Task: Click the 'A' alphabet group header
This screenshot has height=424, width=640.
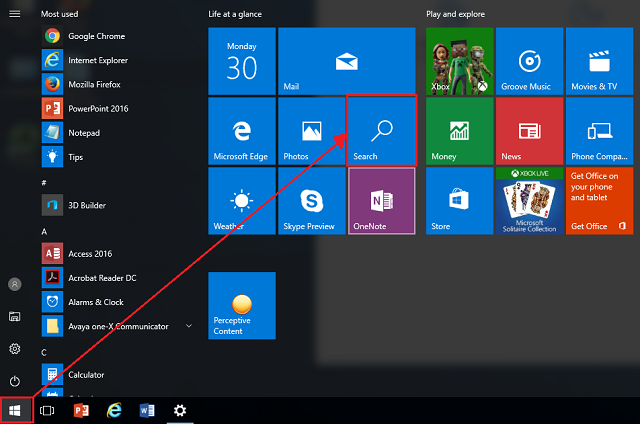Action: [x=44, y=232]
